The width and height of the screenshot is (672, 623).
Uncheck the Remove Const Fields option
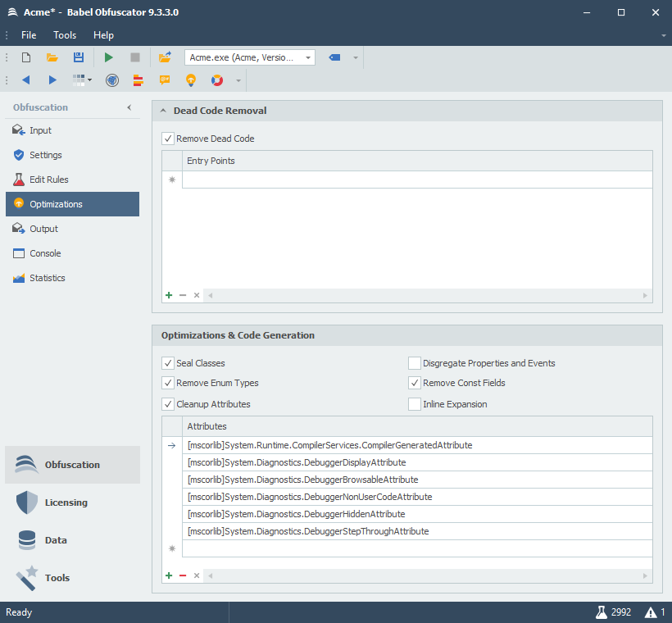415,383
